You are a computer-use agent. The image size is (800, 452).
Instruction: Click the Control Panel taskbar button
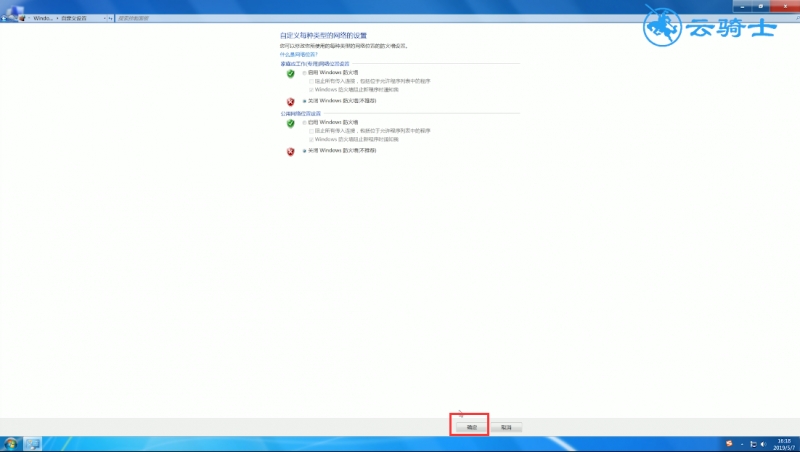pyautogui.click(x=33, y=444)
